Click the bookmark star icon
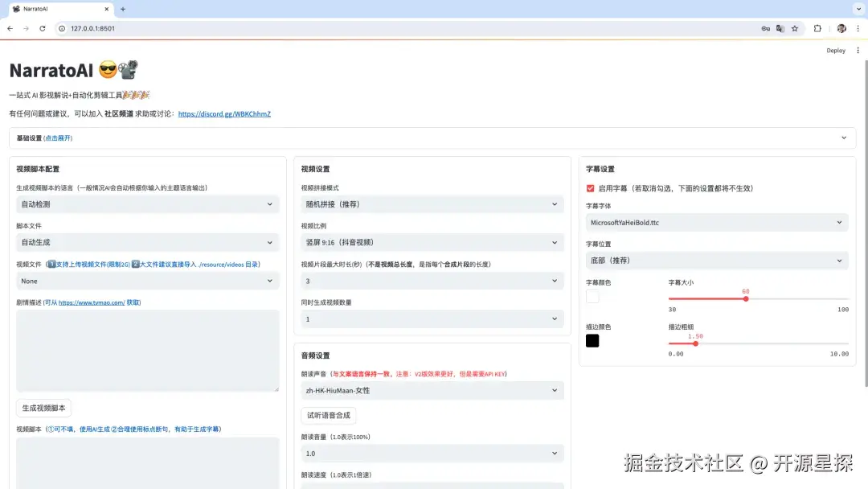 tap(795, 28)
